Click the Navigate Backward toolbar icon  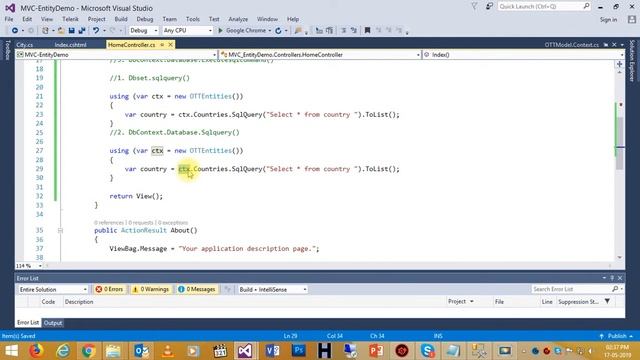click(x=15, y=31)
